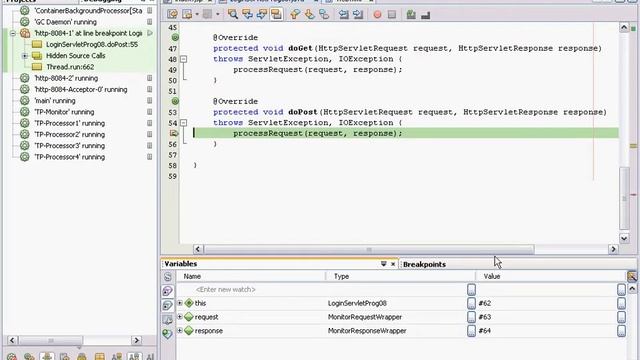Click the Enter new watch field

pos(226,289)
